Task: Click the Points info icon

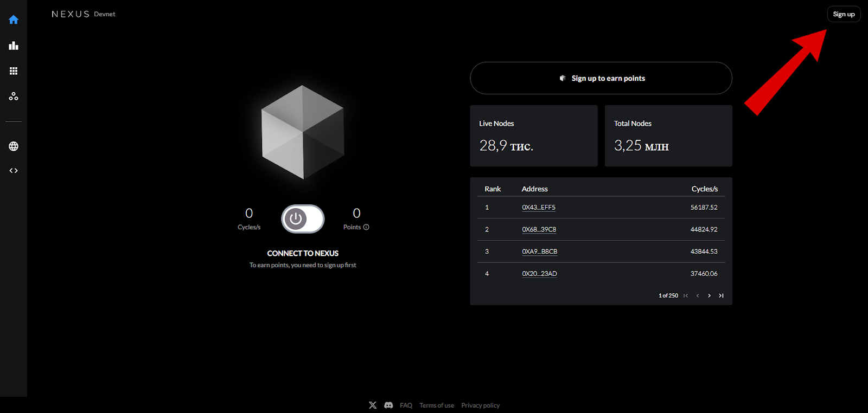Action: click(366, 227)
